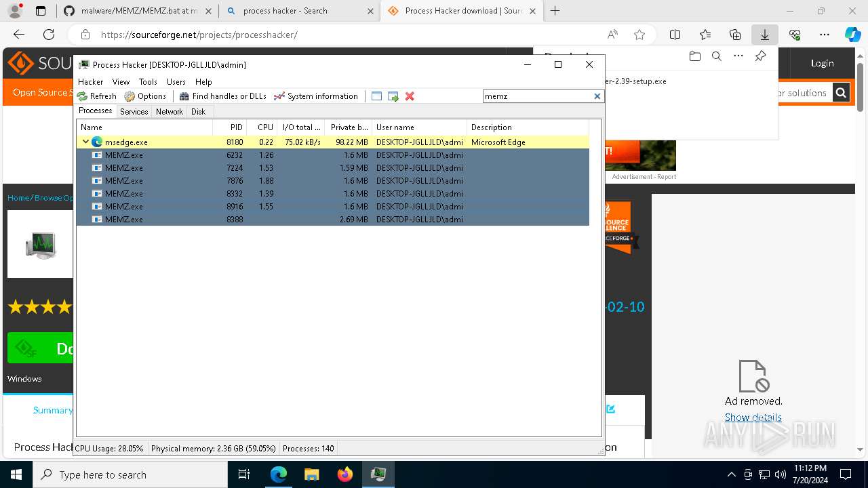This screenshot has height=488, width=868.
Task: Switch to the Network tab
Action: (x=170, y=112)
